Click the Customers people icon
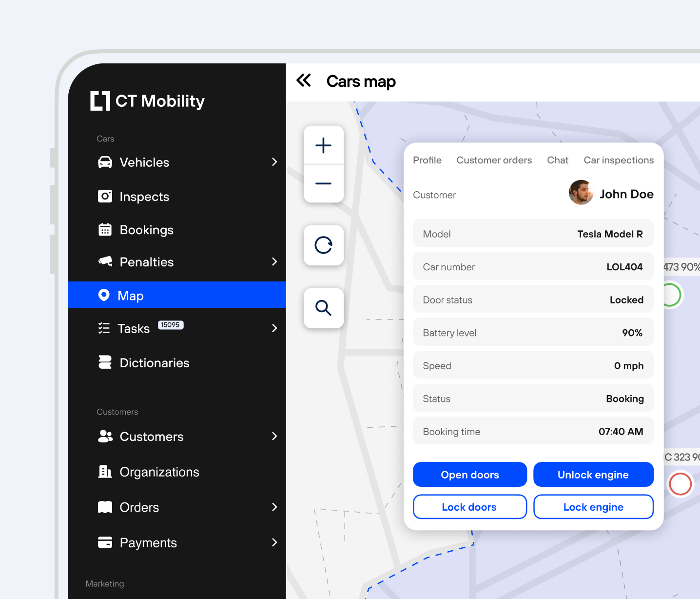700x599 pixels. (105, 436)
